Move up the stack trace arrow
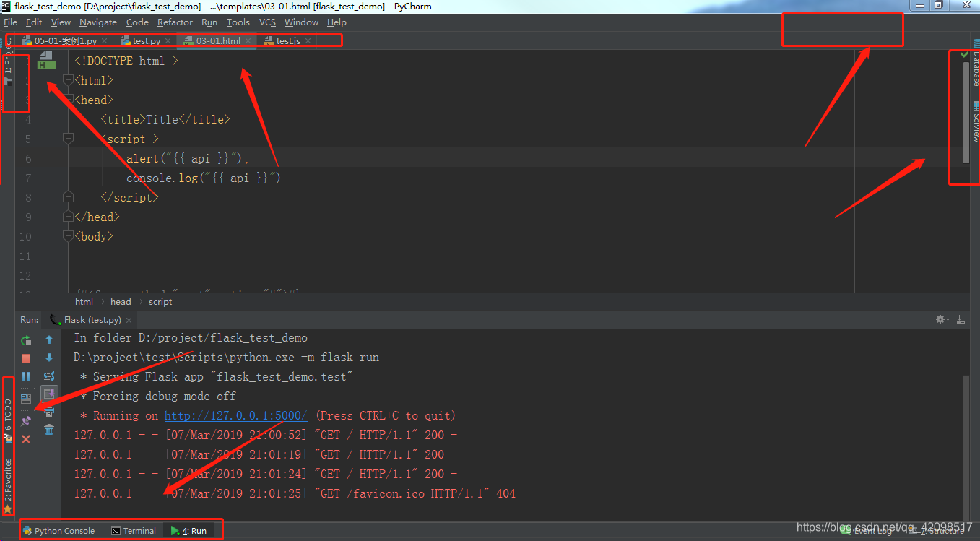Viewport: 980px width, 541px height. (x=49, y=339)
